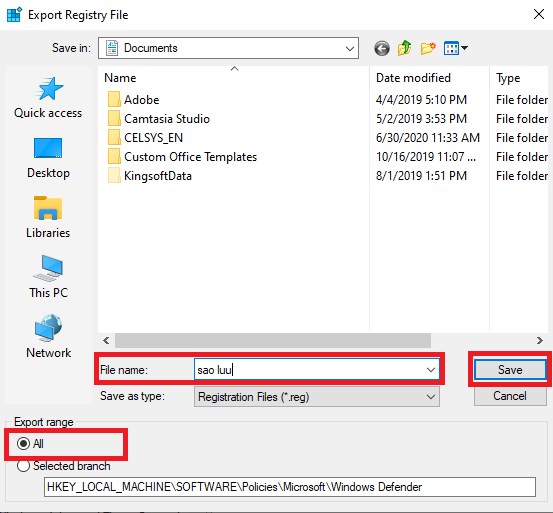This screenshot has width=553, height=513.
Task: Open the Network location
Action: [x=48, y=337]
